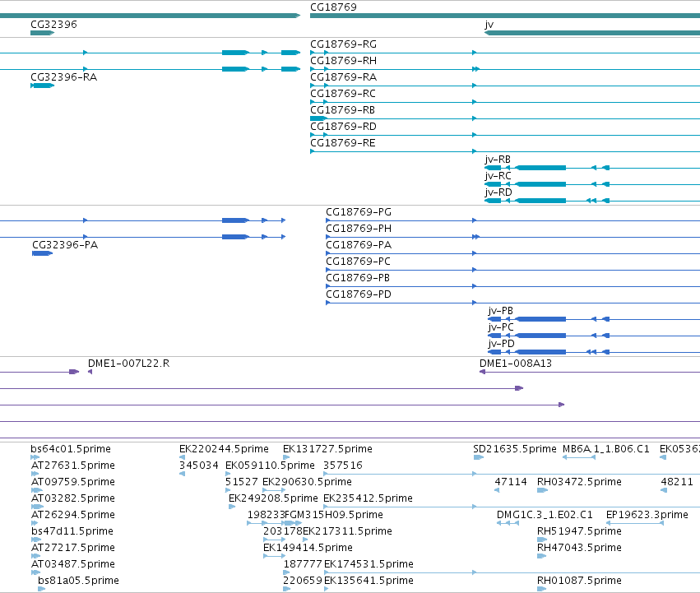The height and width of the screenshot is (593, 700).
Task: Click the RH51947.5prime EST label
Action: click(579, 532)
